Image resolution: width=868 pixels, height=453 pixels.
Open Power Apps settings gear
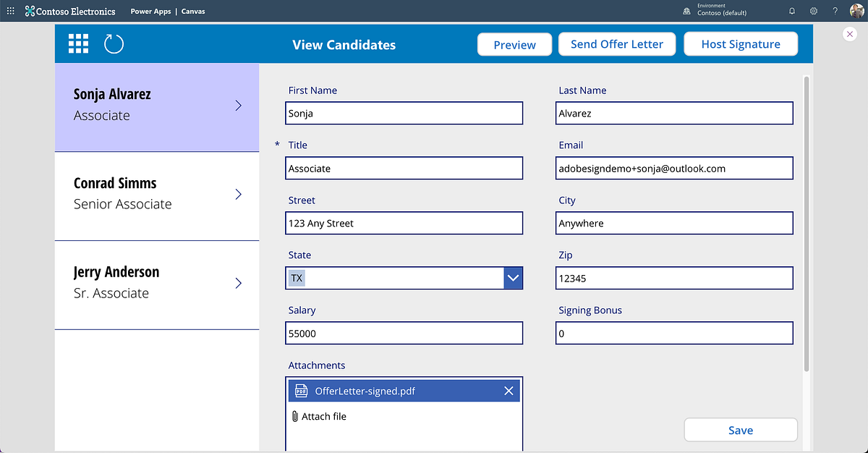[x=813, y=11]
